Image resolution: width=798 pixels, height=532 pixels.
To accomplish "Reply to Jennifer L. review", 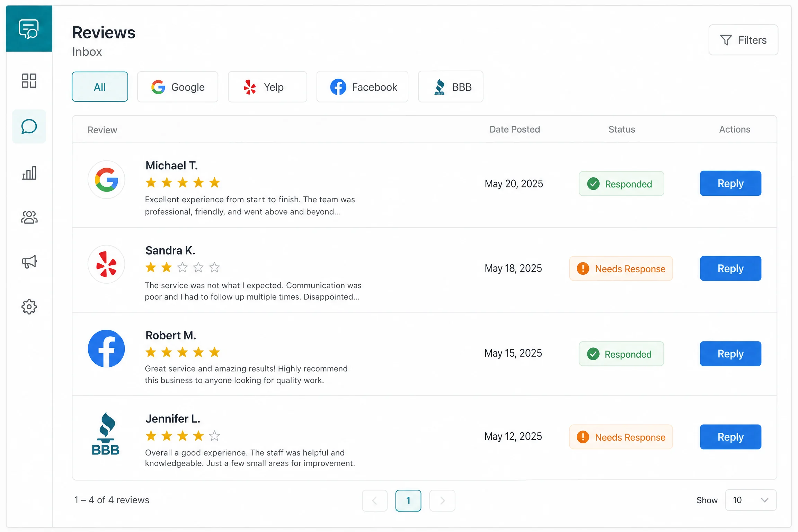I will 730,437.
